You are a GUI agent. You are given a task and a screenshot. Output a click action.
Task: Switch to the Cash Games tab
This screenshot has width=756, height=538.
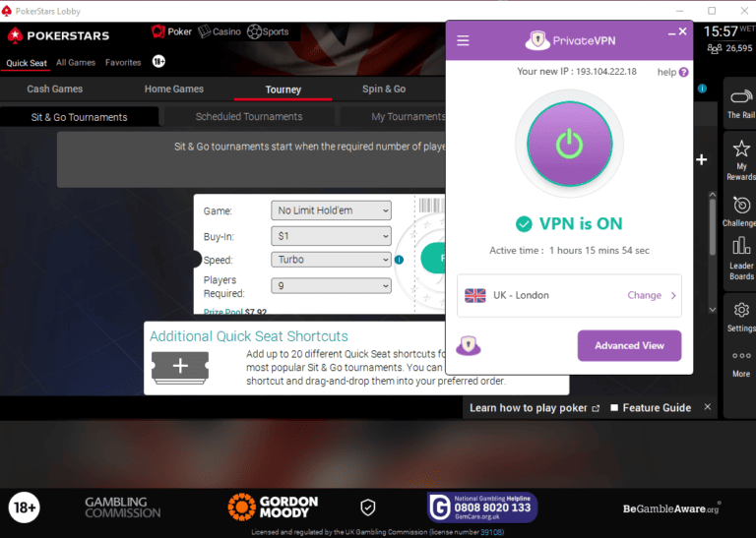[55, 90]
